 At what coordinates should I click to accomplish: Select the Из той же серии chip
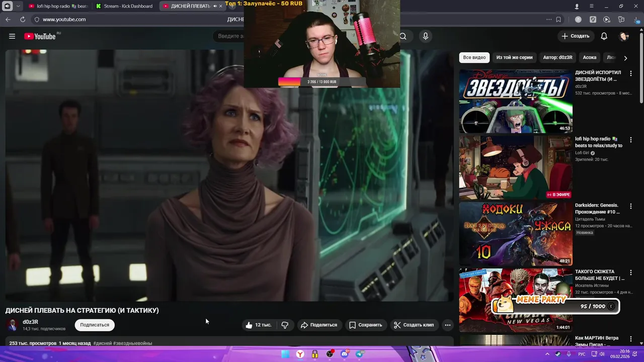(514, 57)
